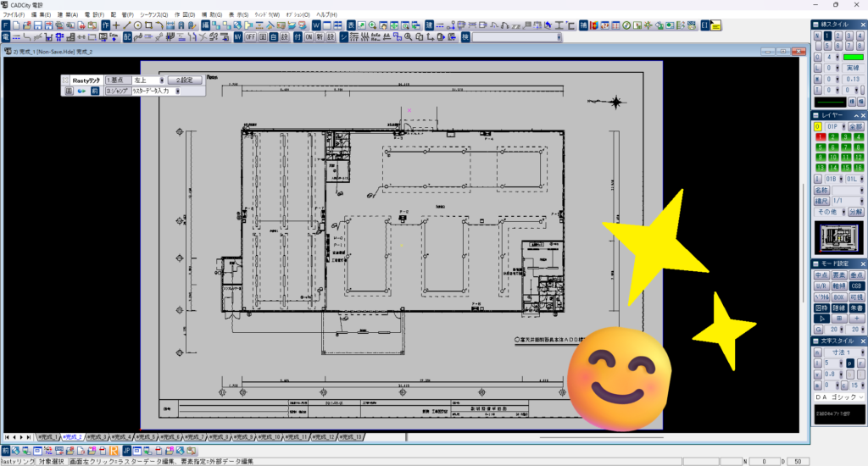The height and width of the screenshot is (466, 868).
Task: Click the 分解 button in layer panel
Action: point(856,212)
